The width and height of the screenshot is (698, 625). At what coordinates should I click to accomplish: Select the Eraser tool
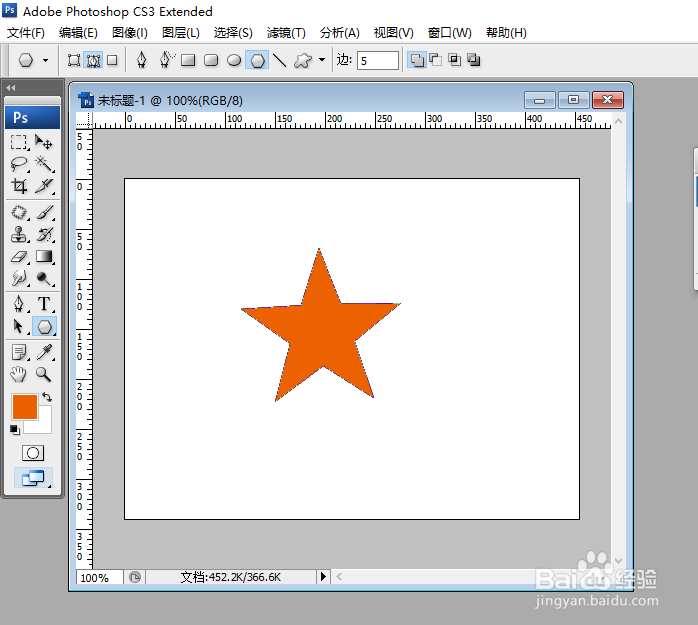pyautogui.click(x=19, y=256)
